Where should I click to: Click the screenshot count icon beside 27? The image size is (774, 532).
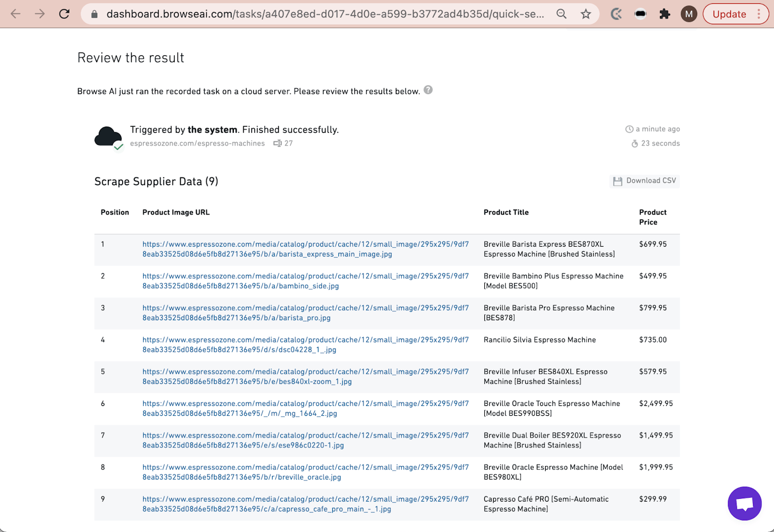[278, 143]
